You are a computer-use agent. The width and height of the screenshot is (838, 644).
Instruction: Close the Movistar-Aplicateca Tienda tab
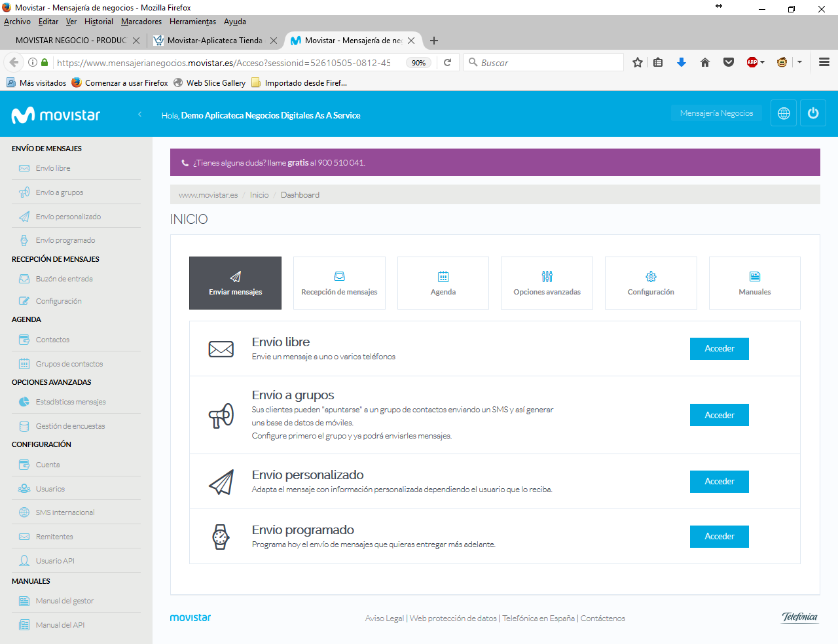coord(274,41)
